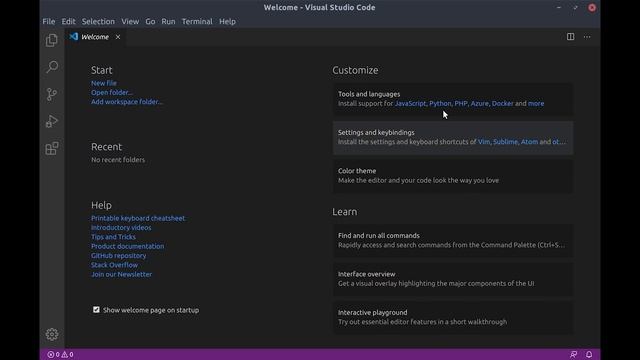Click the Split Editor Right icon
640x360 pixels.
coord(570,37)
